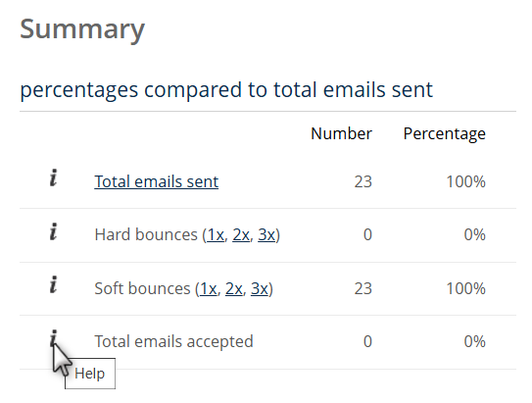
Task: Open the Soft bounces 2x link
Action: click(x=234, y=288)
